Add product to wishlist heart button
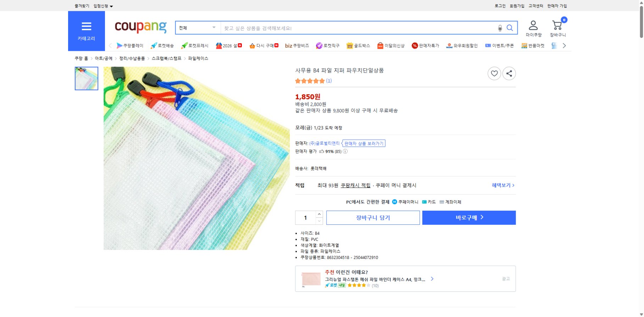 pos(494,73)
